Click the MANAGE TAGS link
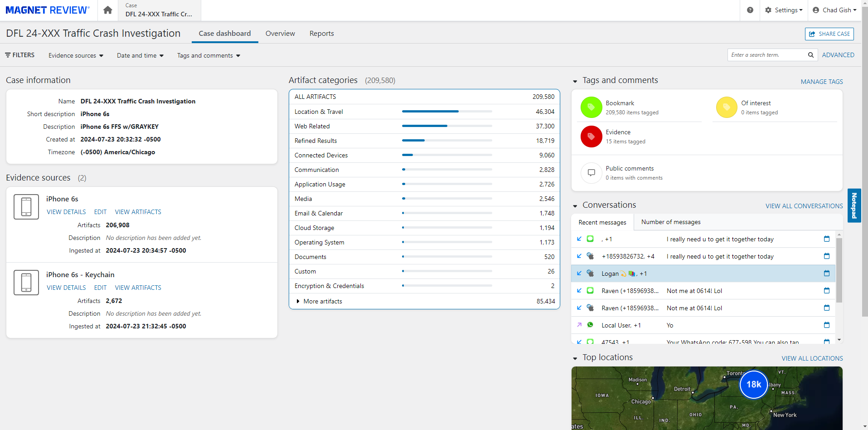 (821, 82)
